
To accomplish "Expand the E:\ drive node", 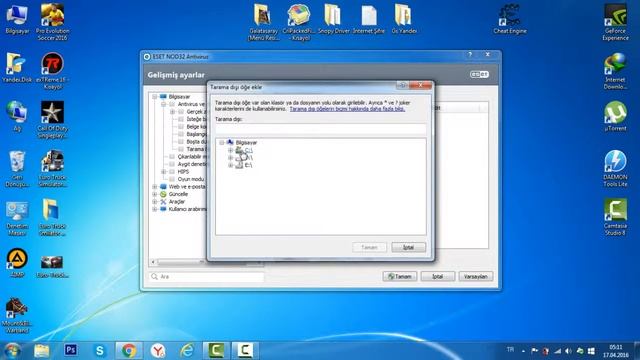I will (x=231, y=165).
